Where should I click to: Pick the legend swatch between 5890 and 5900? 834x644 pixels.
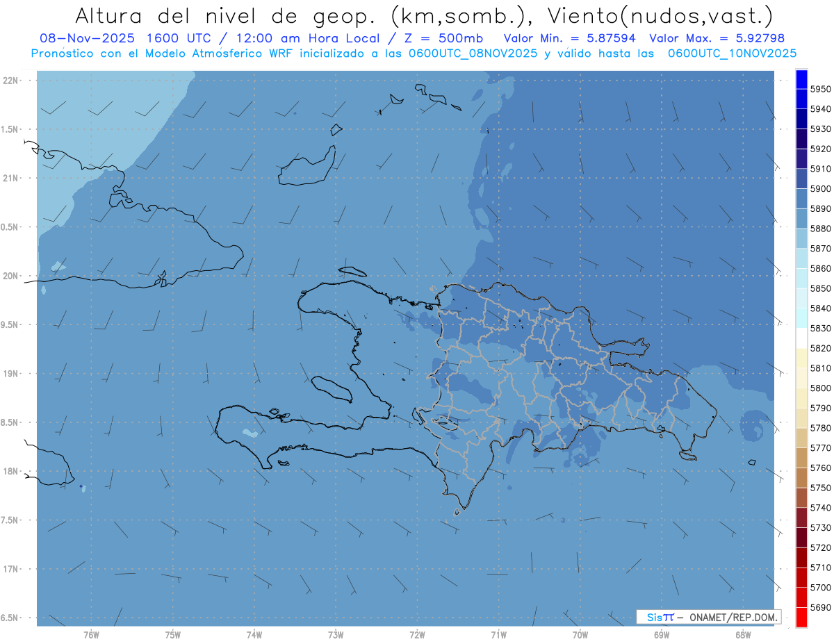pyautogui.click(x=801, y=198)
